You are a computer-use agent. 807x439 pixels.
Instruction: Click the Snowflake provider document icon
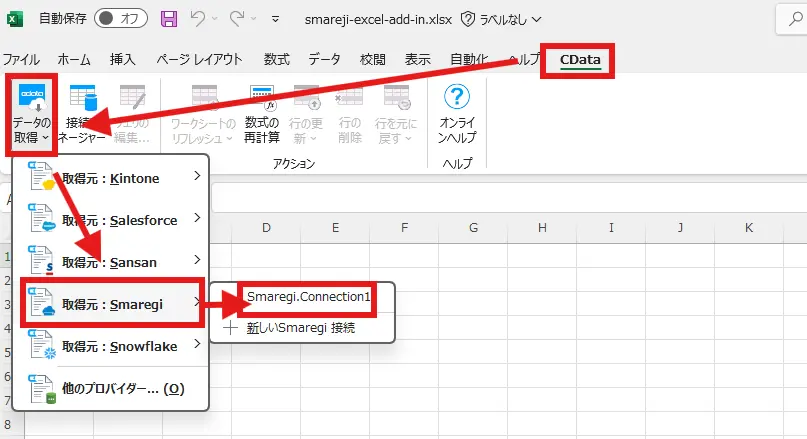(41, 344)
